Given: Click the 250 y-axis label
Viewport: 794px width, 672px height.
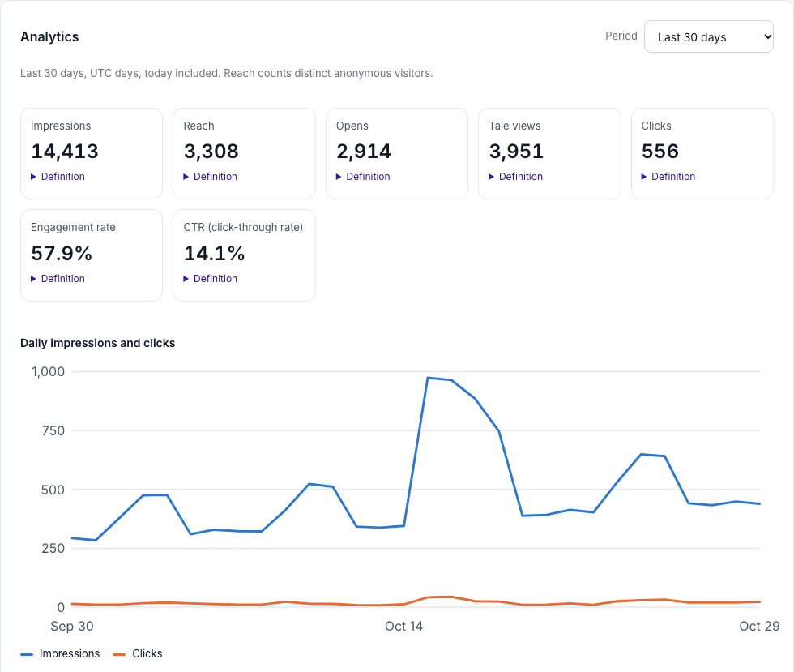Looking at the screenshot, I should pyautogui.click(x=53, y=548).
